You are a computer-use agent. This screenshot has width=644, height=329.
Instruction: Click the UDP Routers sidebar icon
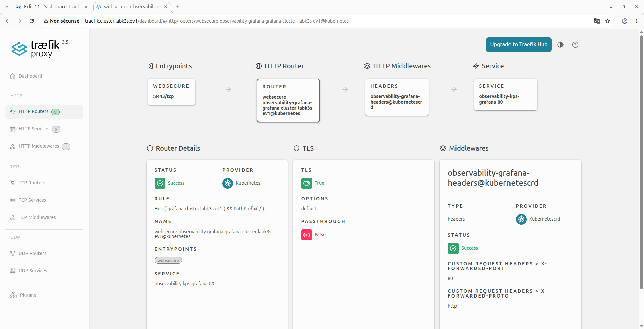[x=13, y=253]
